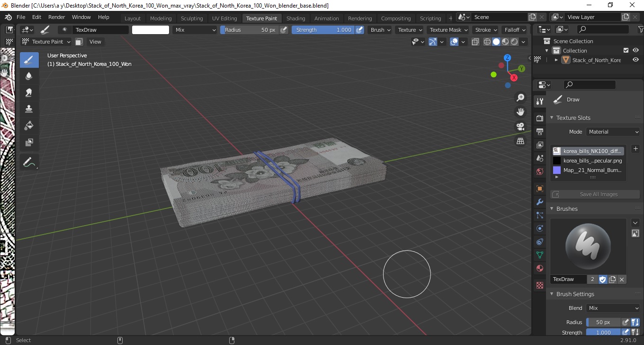Open the Falloff settings popover

pos(514,30)
